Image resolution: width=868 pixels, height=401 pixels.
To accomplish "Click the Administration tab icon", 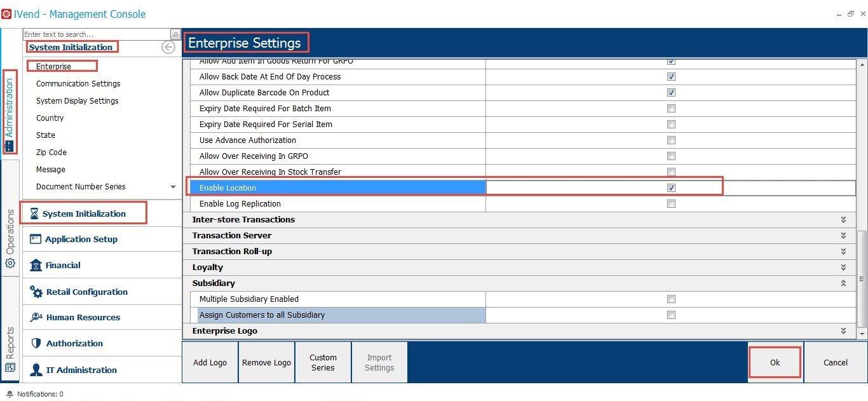I will (9, 146).
